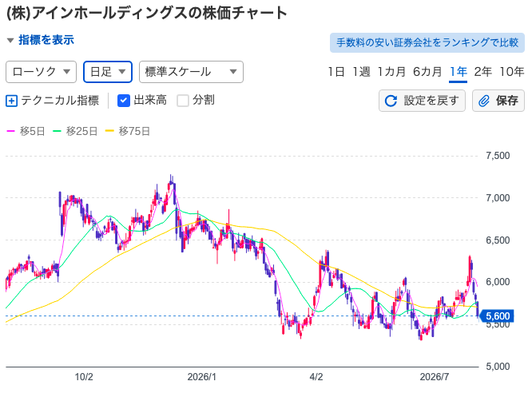The height and width of the screenshot is (393, 532).
Task: Open the 指標を表示 link
Action: [x=46, y=40]
